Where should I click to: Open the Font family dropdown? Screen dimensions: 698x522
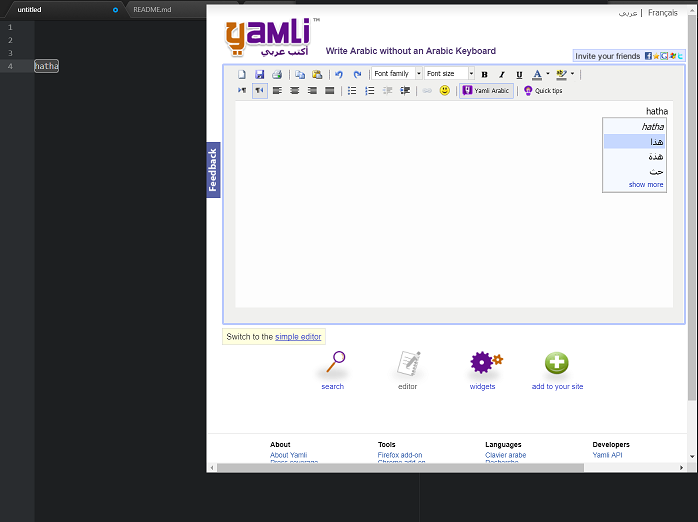[x=397, y=73]
